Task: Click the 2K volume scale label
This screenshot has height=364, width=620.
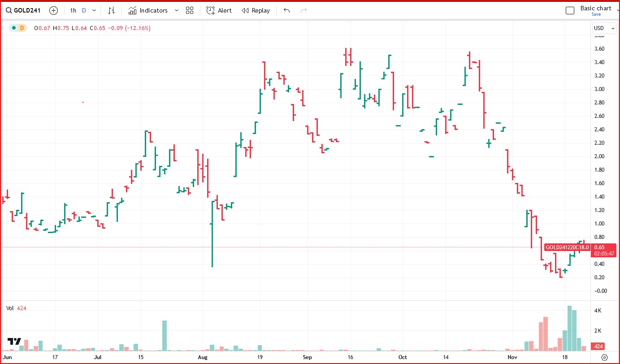Action: click(x=598, y=330)
